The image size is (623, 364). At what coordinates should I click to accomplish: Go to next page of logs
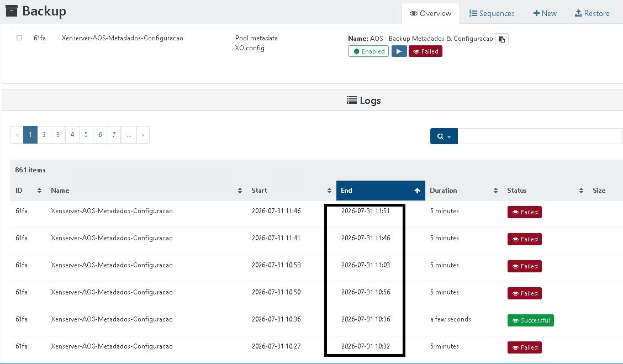[143, 135]
